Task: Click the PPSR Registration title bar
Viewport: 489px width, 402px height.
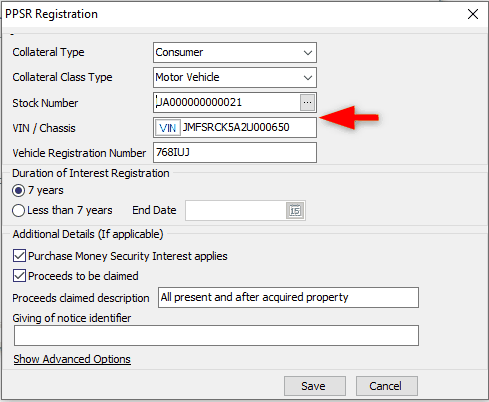Action: (x=233, y=14)
